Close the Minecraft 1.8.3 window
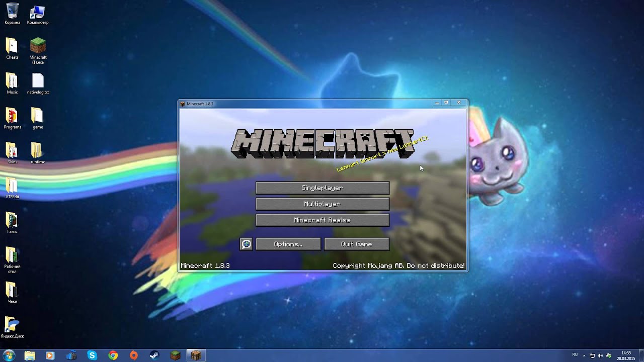Viewport: 644px width, 362px height. coord(458,103)
